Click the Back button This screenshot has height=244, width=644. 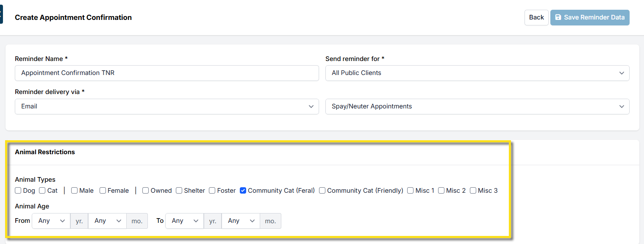pyautogui.click(x=536, y=17)
